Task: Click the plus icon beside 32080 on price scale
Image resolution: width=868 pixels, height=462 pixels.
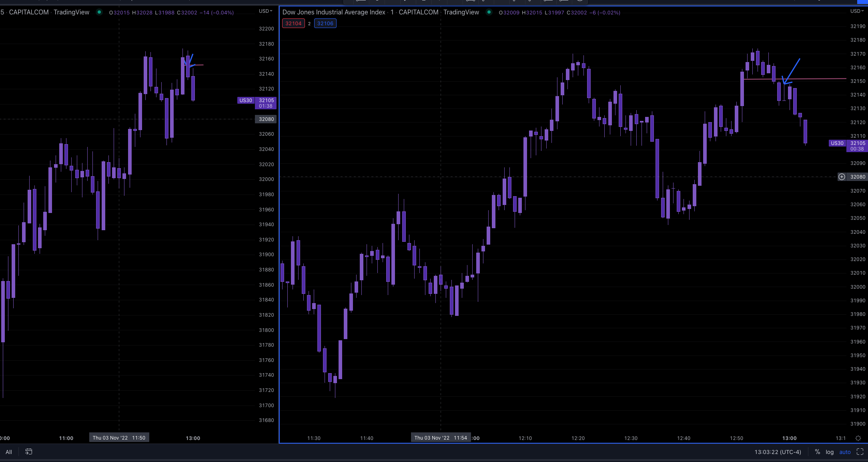Action: (842, 177)
